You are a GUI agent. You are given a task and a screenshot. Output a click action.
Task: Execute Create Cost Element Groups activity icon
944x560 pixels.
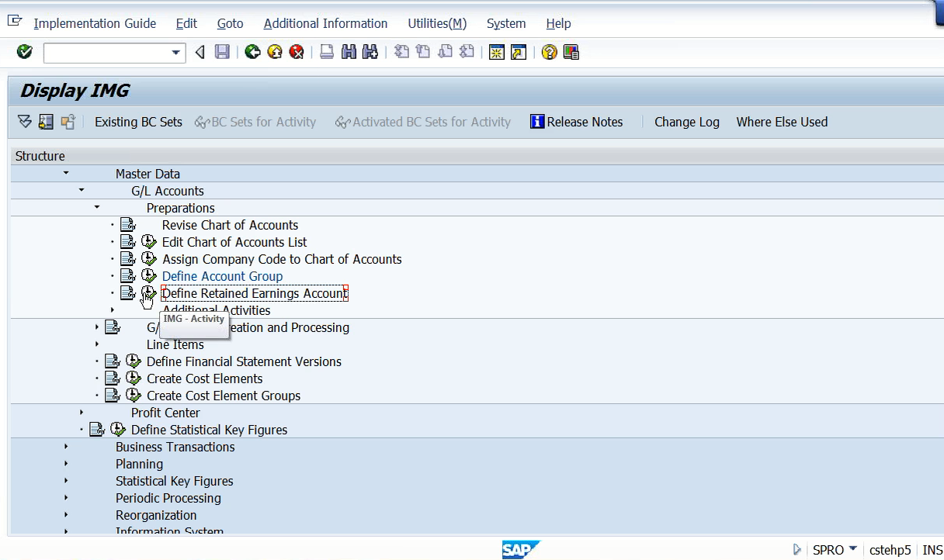(134, 396)
